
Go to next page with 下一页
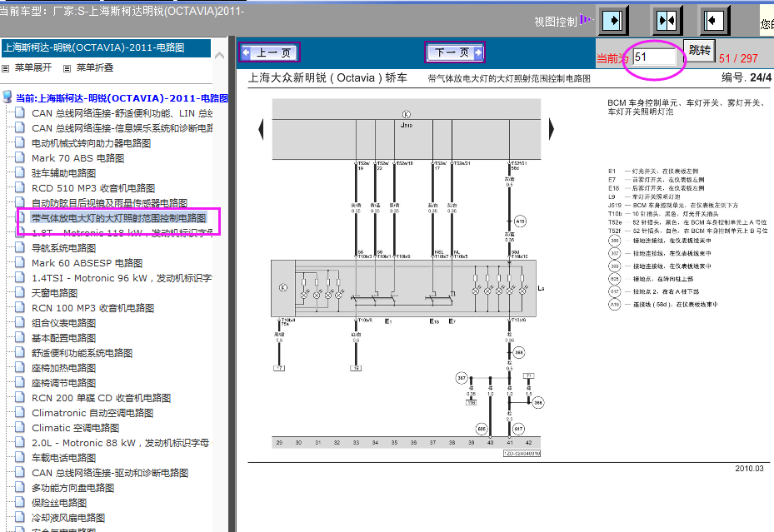(455, 52)
